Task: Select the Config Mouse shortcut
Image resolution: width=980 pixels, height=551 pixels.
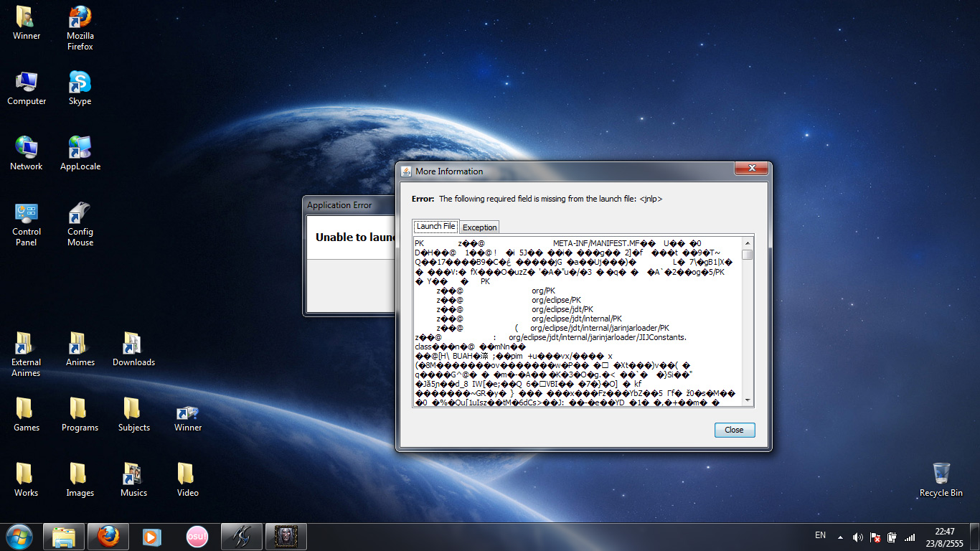Action: [x=80, y=225]
